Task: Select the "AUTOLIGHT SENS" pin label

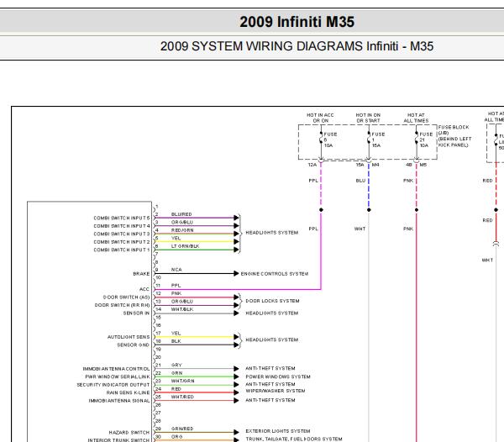Action: click(x=129, y=337)
